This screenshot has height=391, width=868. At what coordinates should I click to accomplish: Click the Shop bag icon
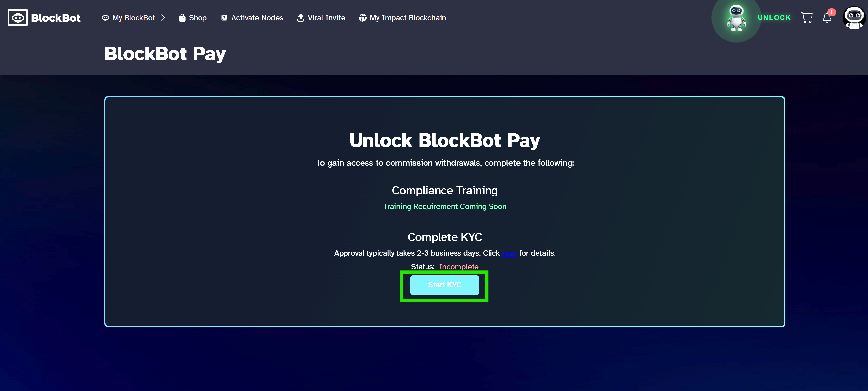pyautogui.click(x=182, y=18)
